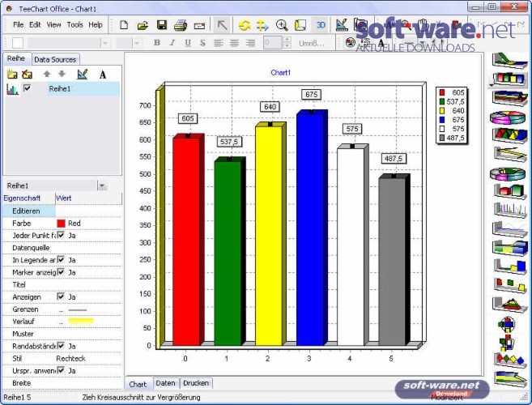Open the Help menu
Viewport: 532px width, 405px height.
click(96, 25)
